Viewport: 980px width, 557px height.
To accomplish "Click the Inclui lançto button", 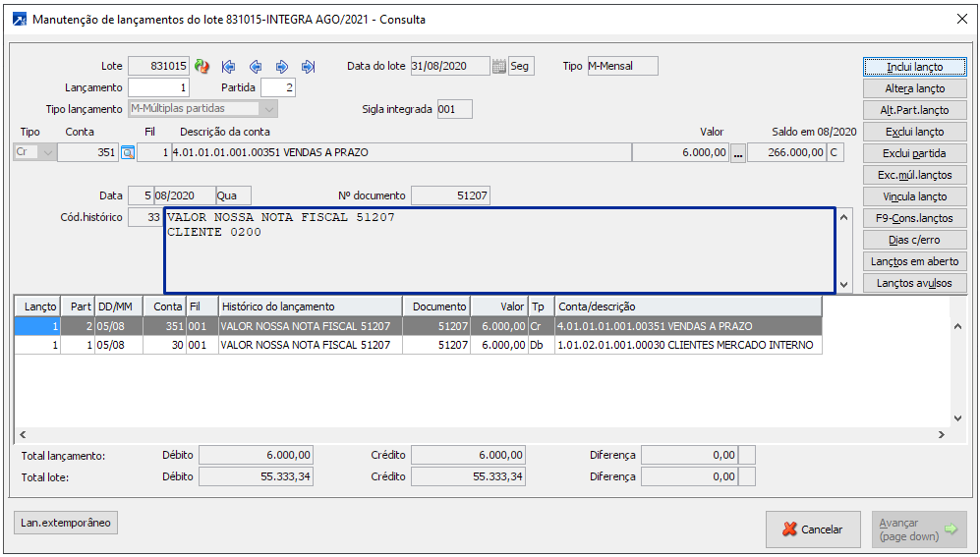I will point(914,67).
